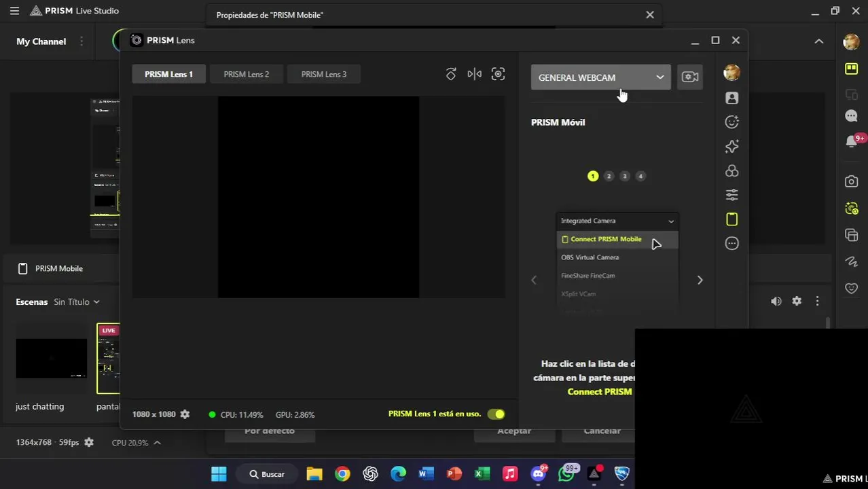Mute the audio speaker icon in mixer

[776, 302]
